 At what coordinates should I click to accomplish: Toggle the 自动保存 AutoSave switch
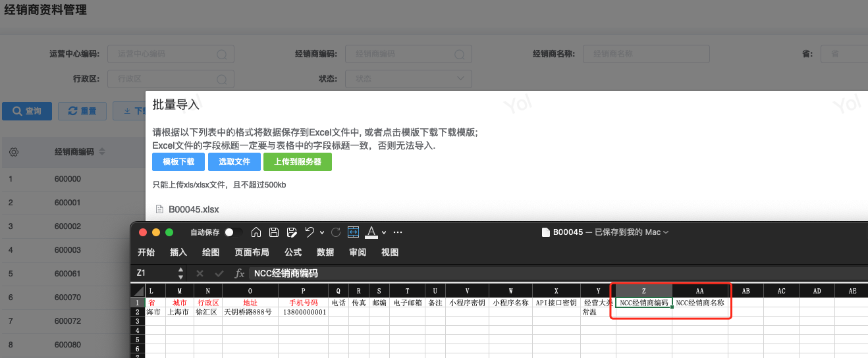coord(232,232)
